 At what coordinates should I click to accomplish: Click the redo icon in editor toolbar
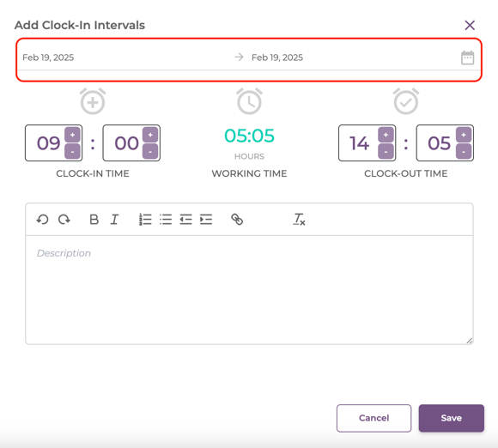pos(64,220)
